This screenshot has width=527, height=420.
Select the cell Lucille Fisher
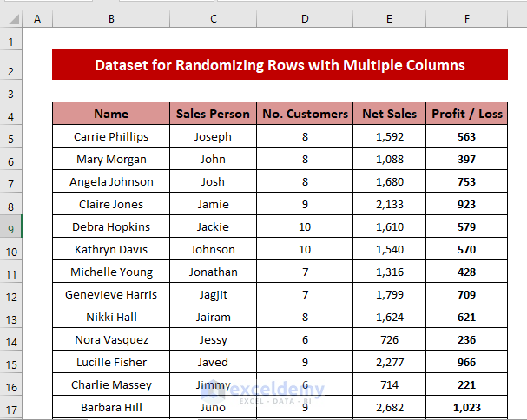click(111, 362)
